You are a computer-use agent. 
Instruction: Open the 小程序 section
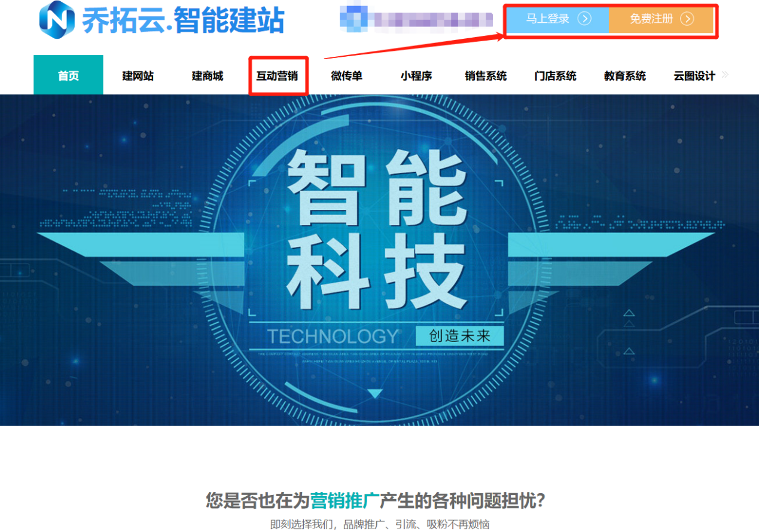[x=416, y=74]
